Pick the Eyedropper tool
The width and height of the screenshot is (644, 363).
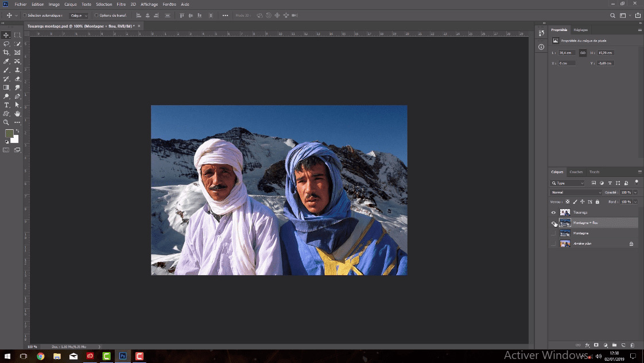[6, 61]
